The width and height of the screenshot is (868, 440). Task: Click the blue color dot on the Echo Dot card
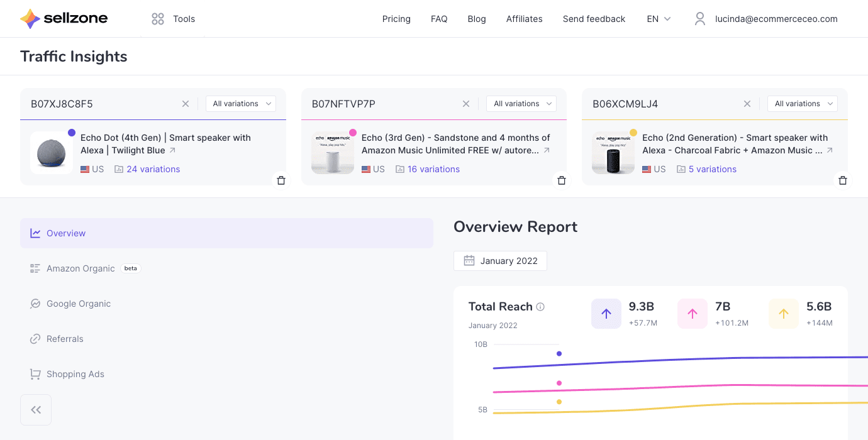point(71,132)
